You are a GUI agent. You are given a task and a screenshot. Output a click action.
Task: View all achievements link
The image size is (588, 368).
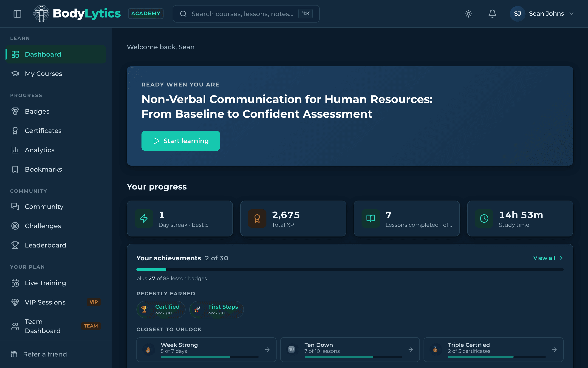point(548,258)
